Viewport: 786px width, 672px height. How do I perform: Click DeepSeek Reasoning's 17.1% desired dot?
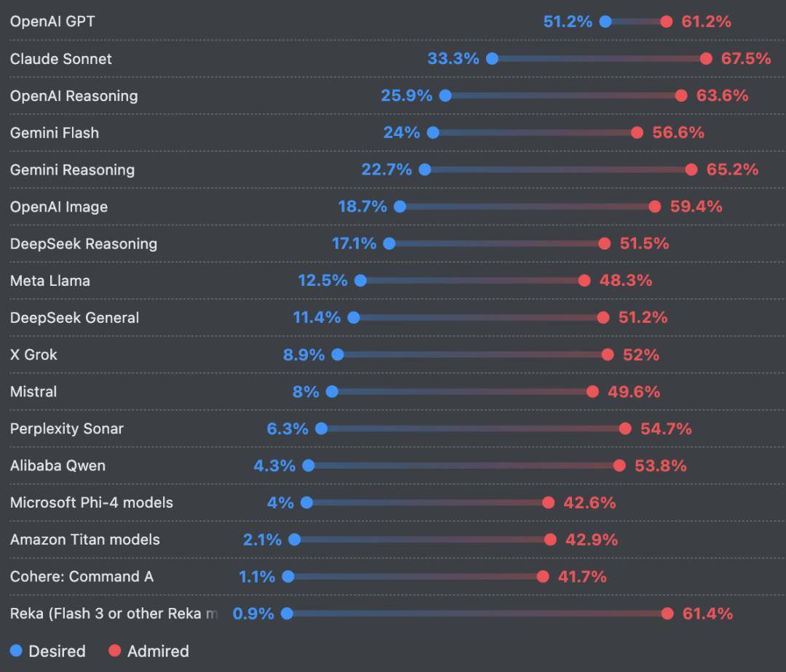(x=389, y=244)
